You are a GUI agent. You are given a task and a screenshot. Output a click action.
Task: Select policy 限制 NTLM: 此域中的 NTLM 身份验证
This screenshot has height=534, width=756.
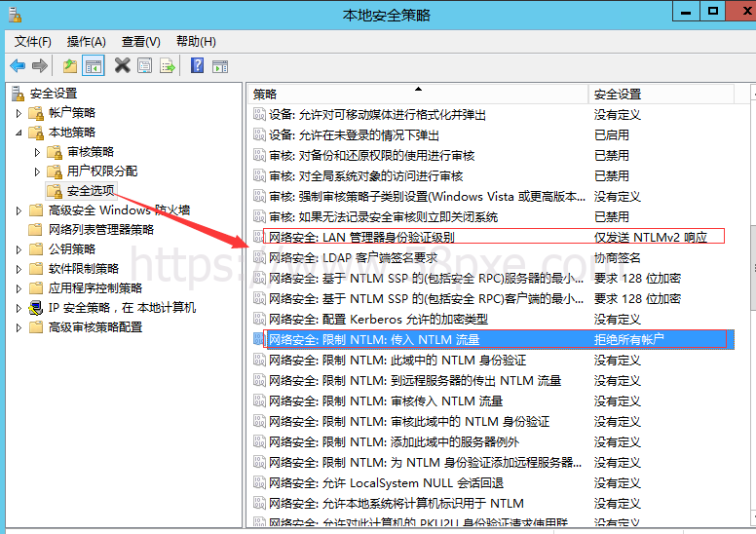pos(397,360)
